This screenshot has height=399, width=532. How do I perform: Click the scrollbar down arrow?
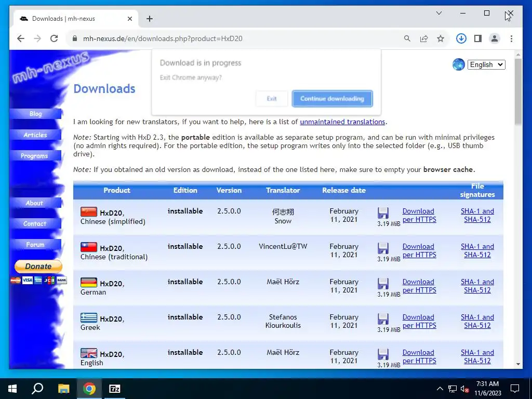(518, 364)
